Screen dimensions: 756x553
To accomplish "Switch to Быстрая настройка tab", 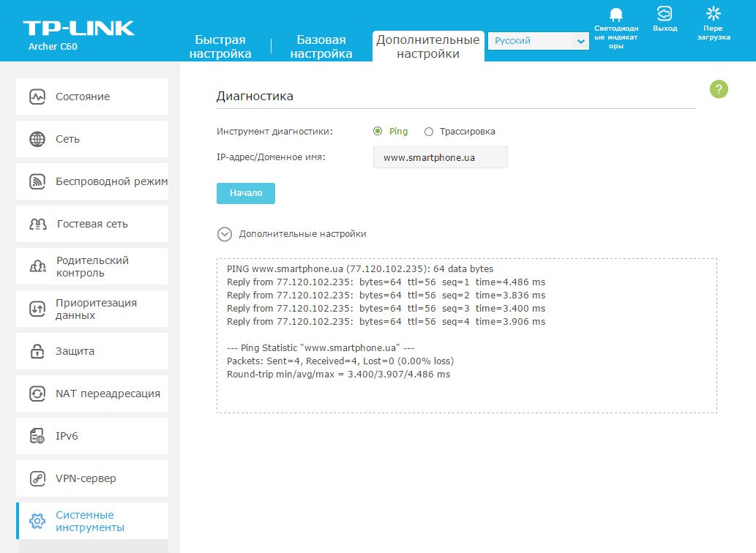I will (220, 47).
